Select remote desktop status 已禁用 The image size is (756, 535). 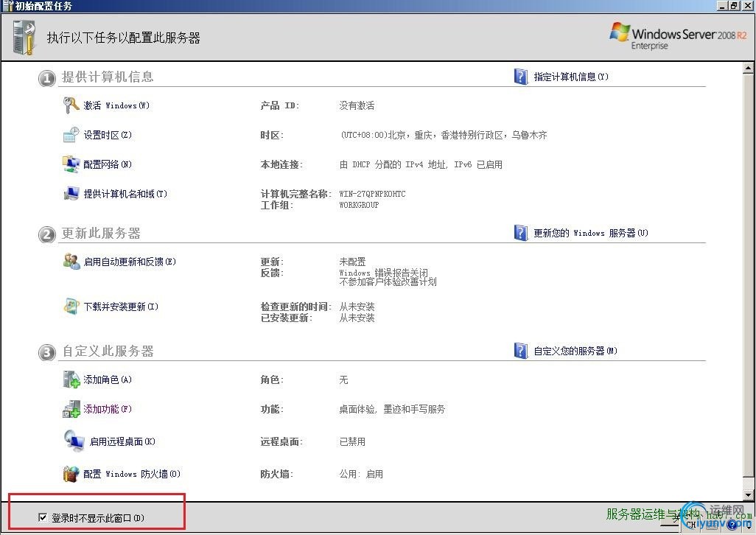pos(352,441)
